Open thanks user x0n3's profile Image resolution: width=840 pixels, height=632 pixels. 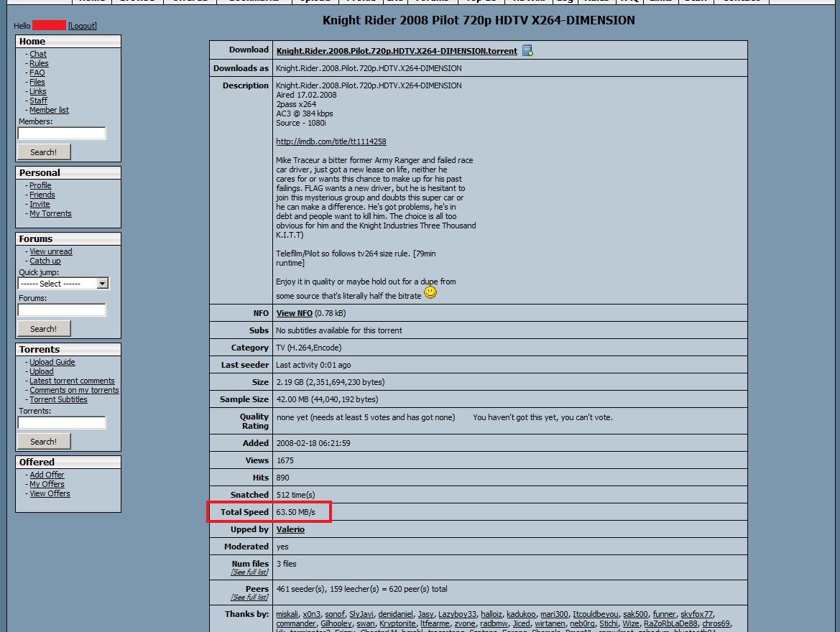pyautogui.click(x=311, y=614)
